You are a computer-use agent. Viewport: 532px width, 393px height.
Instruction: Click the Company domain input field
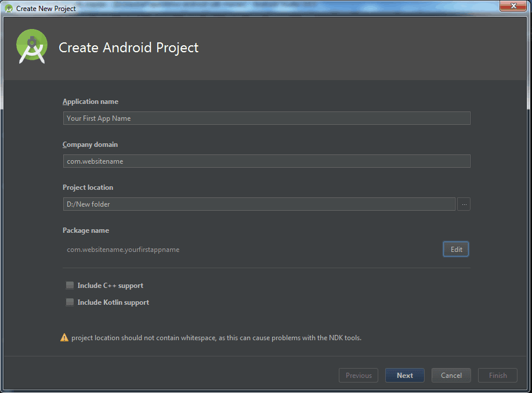point(267,161)
